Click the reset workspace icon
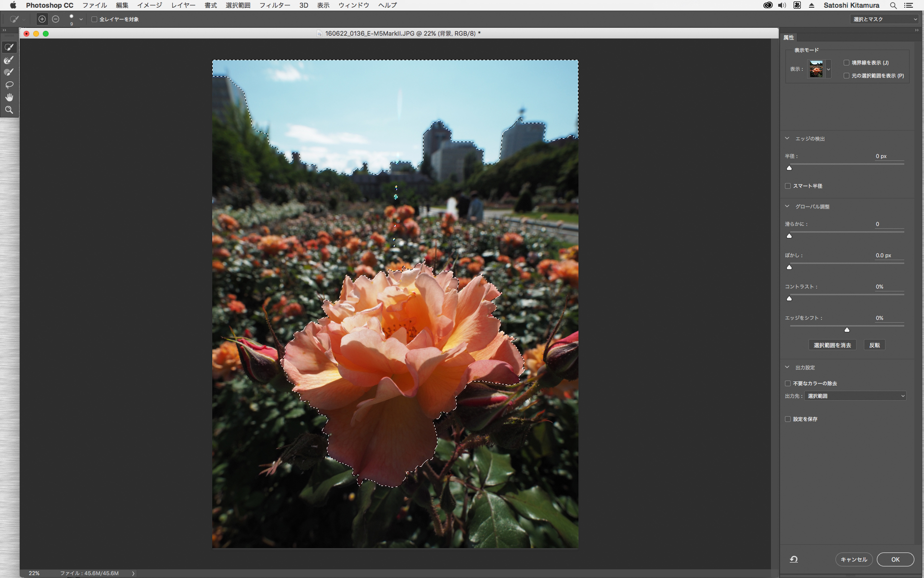This screenshot has height=578, width=924. (x=794, y=559)
